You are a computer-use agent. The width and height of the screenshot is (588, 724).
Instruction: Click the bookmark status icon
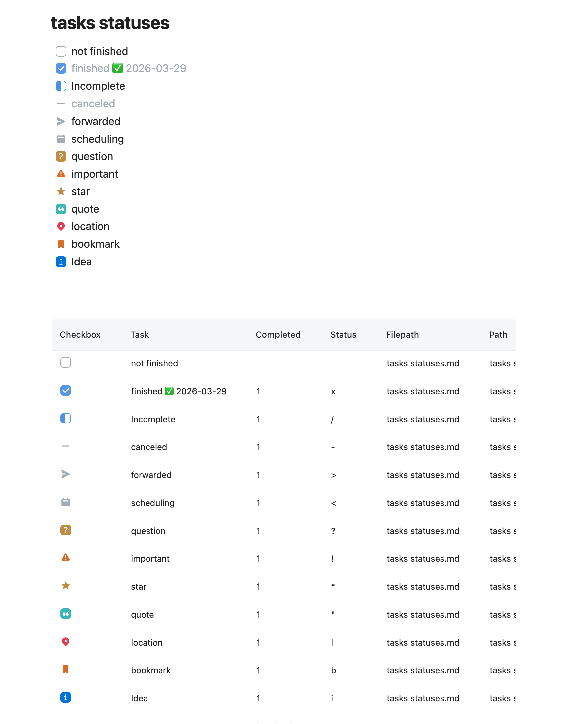coord(61,244)
